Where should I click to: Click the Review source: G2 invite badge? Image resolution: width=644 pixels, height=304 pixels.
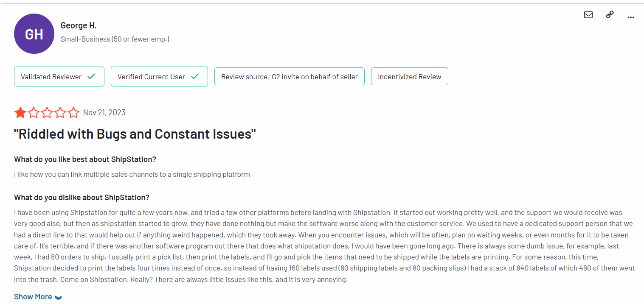(289, 76)
